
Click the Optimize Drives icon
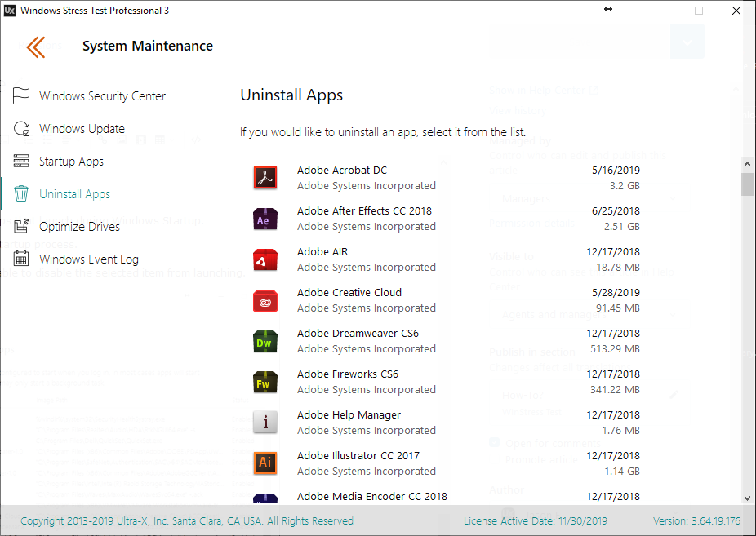(22, 226)
